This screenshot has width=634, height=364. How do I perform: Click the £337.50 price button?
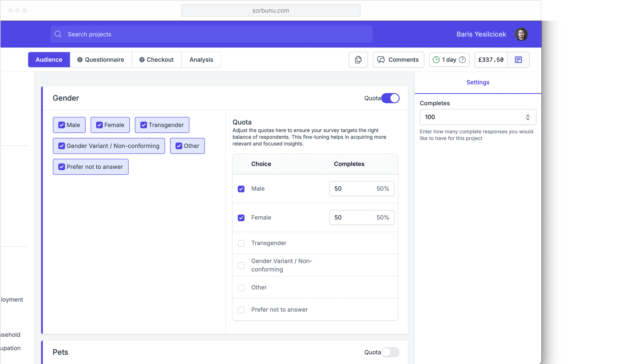coord(491,60)
